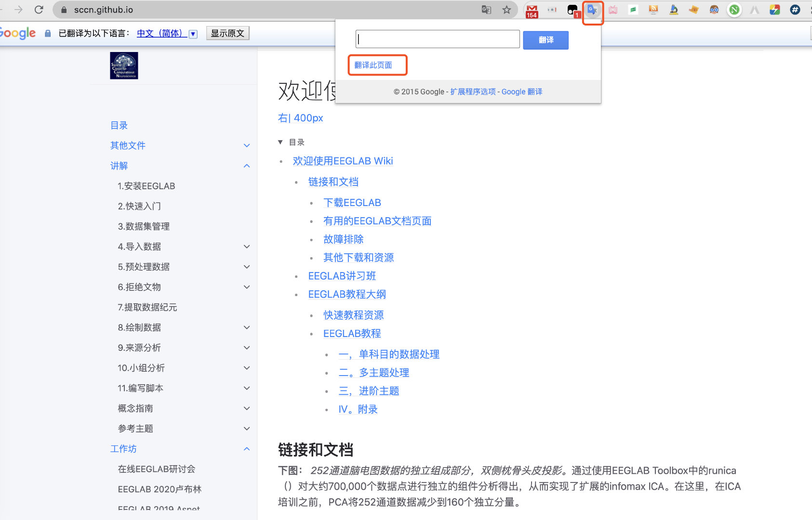Open 有用的EEGLAB文档页面 link
Screen dimensions: 812x520
377,221
